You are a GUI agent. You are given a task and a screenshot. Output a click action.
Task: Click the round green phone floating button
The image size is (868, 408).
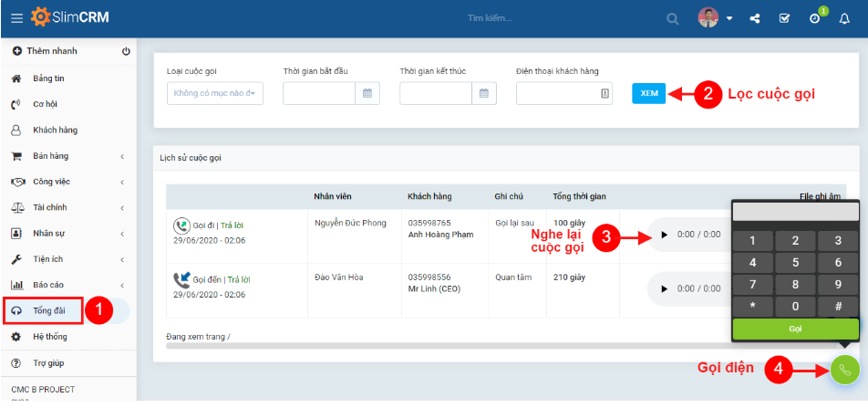pyautogui.click(x=844, y=370)
